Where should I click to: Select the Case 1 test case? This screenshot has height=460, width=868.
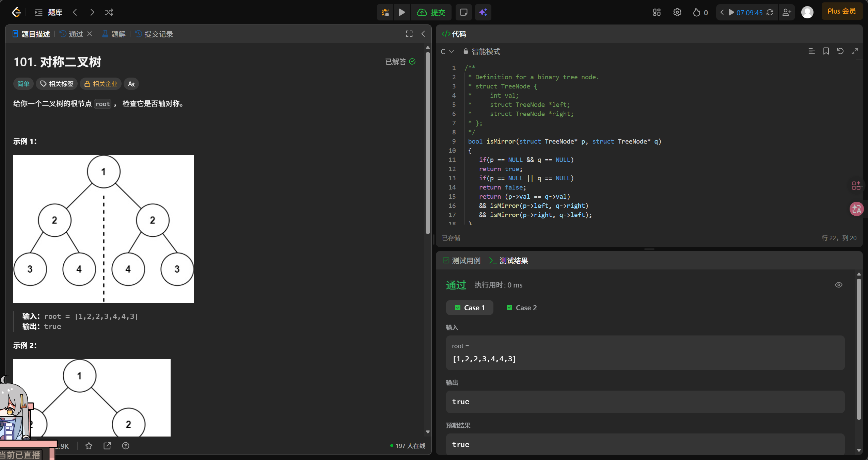point(470,308)
